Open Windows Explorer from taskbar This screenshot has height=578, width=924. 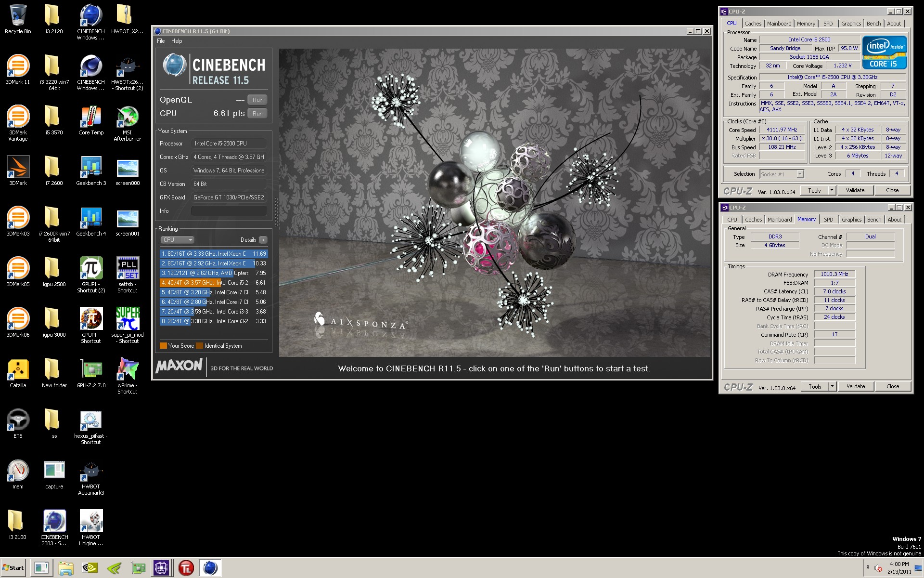(x=66, y=568)
